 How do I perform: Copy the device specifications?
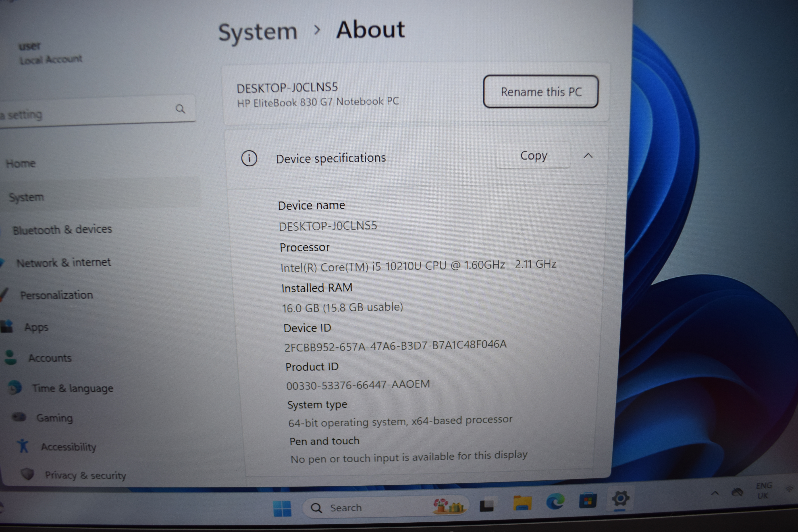pyautogui.click(x=533, y=155)
